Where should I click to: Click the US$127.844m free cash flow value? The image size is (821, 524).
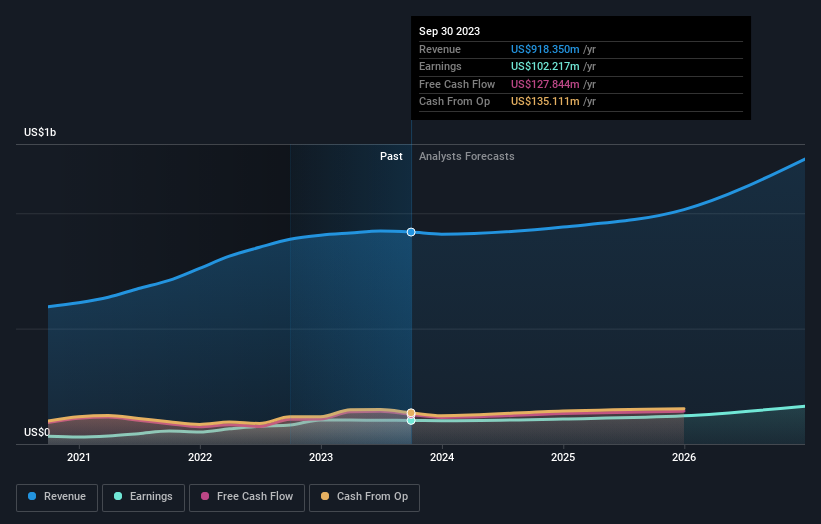(x=545, y=84)
